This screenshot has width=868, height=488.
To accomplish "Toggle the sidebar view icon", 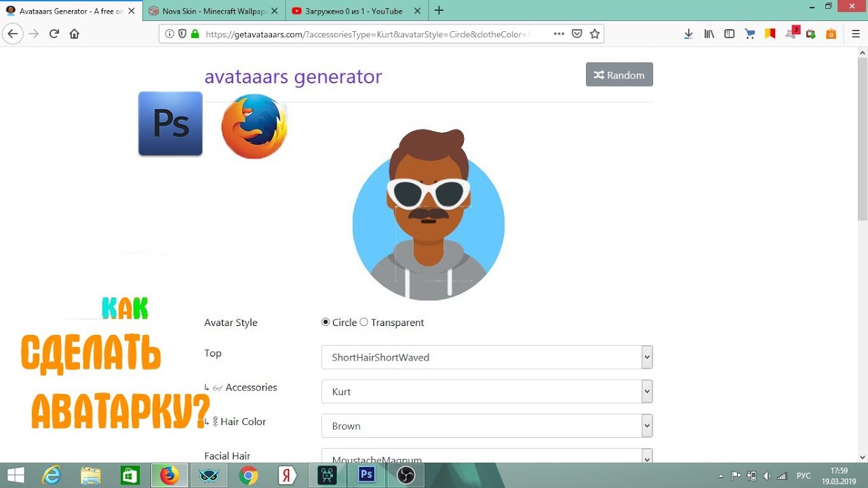I will 730,34.
